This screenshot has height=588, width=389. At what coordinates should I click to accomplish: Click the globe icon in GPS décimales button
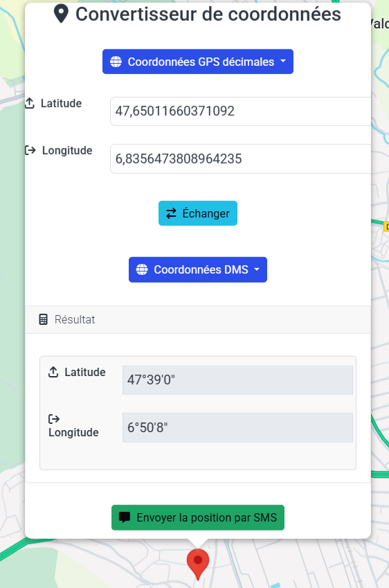point(116,62)
